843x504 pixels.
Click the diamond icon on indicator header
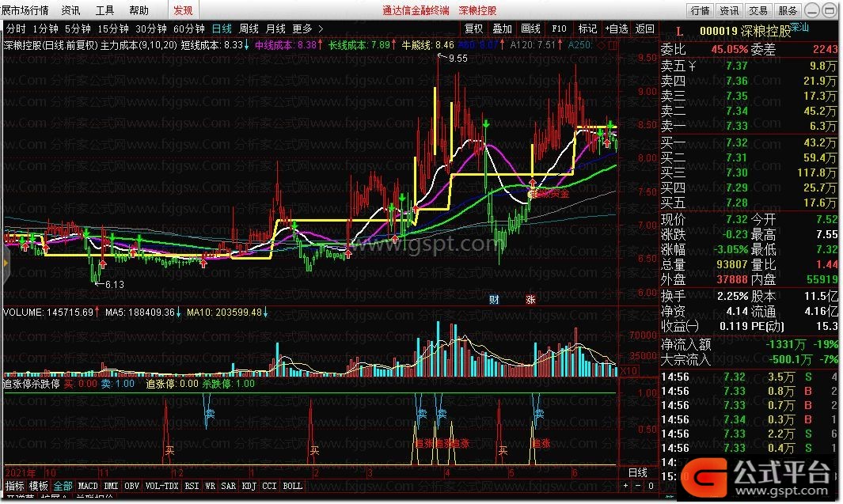(x=602, y=45)
